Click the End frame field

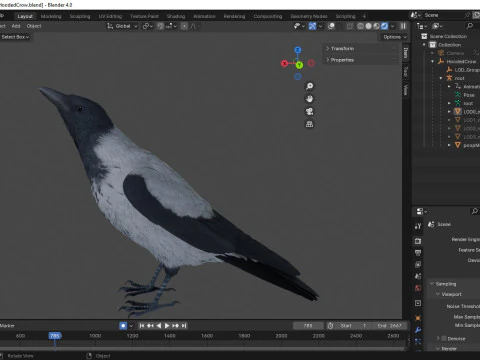[x=389, y=326]
